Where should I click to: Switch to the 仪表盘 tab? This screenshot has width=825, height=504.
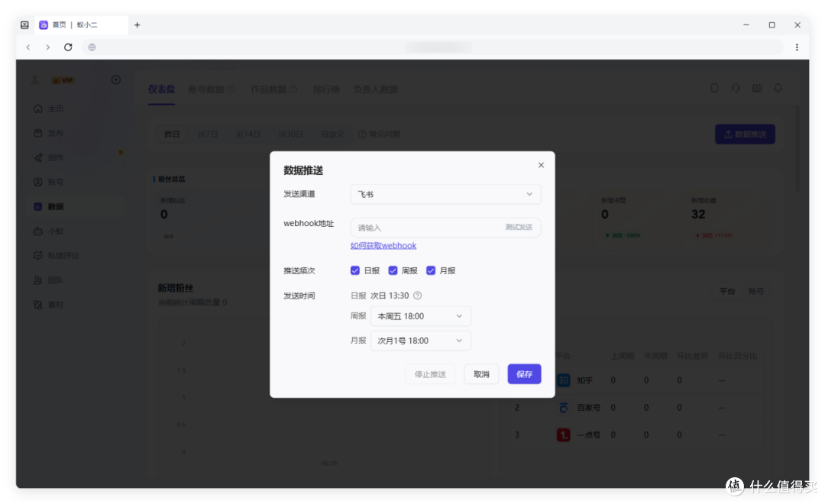(161, 89)
